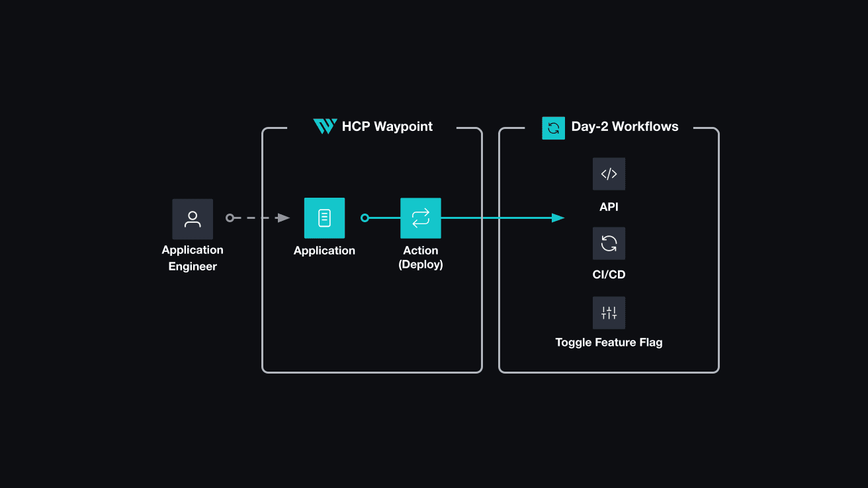868x488 pixels.
Task: Click the API code brackets icon
Action: click(609, 174)
